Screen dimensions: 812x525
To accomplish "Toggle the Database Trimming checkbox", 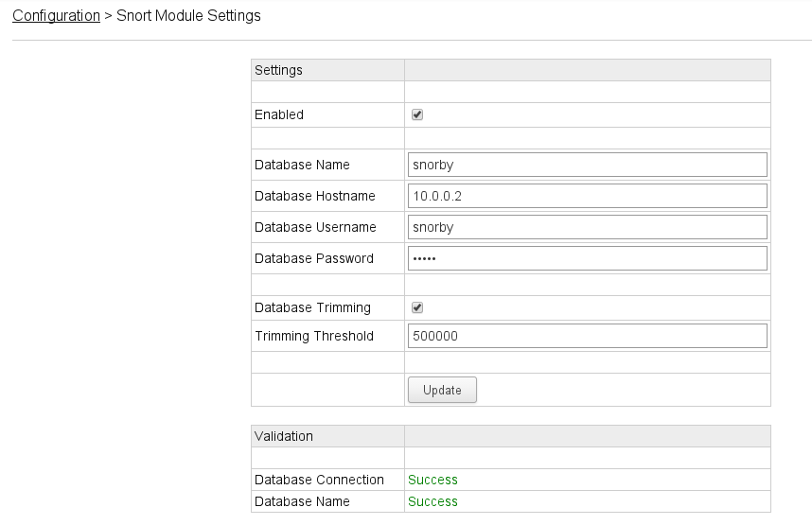I will [416, 307].
